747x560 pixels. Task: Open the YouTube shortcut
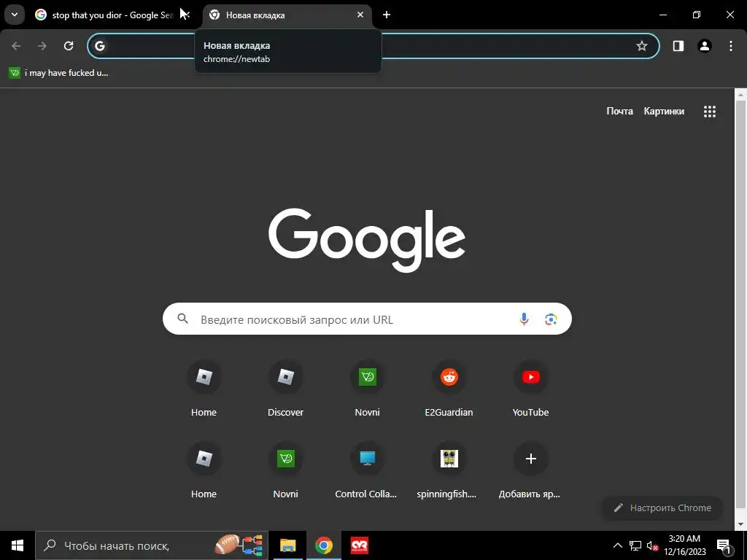point(531,389)
